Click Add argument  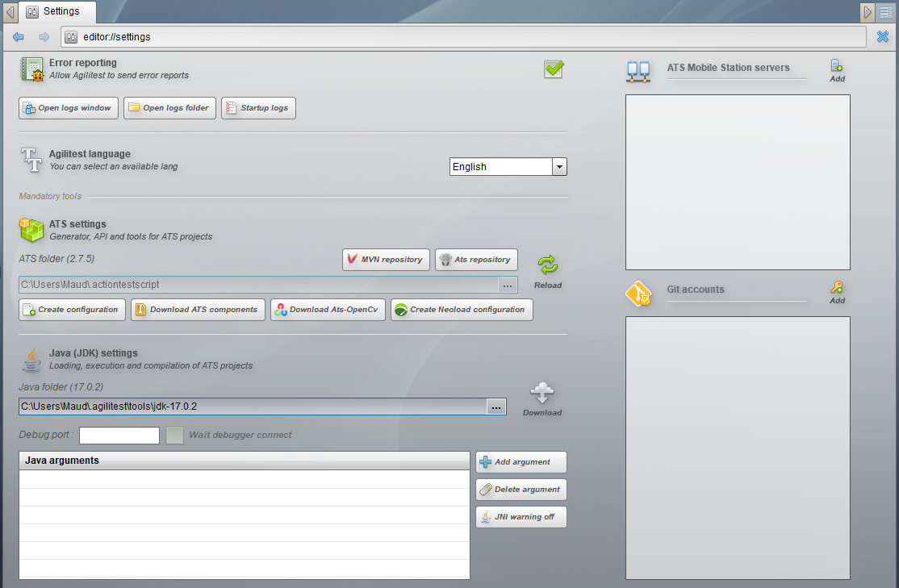point(521,462)
